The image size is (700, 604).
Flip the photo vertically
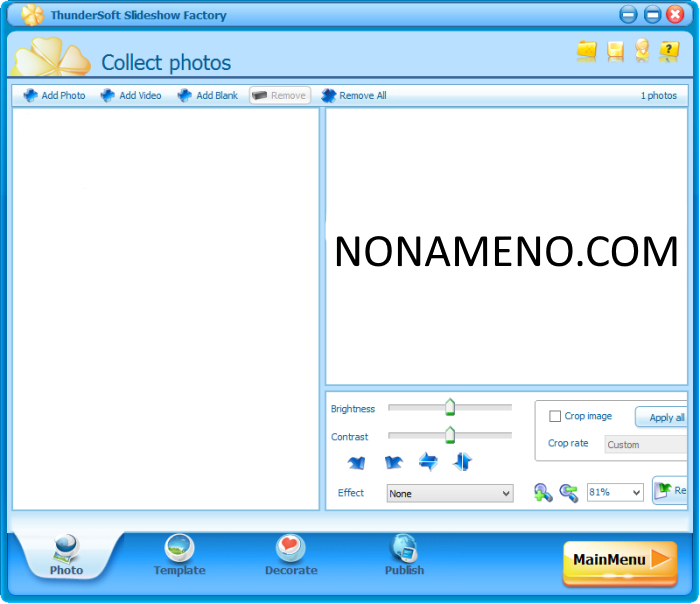tap(462, 462)
